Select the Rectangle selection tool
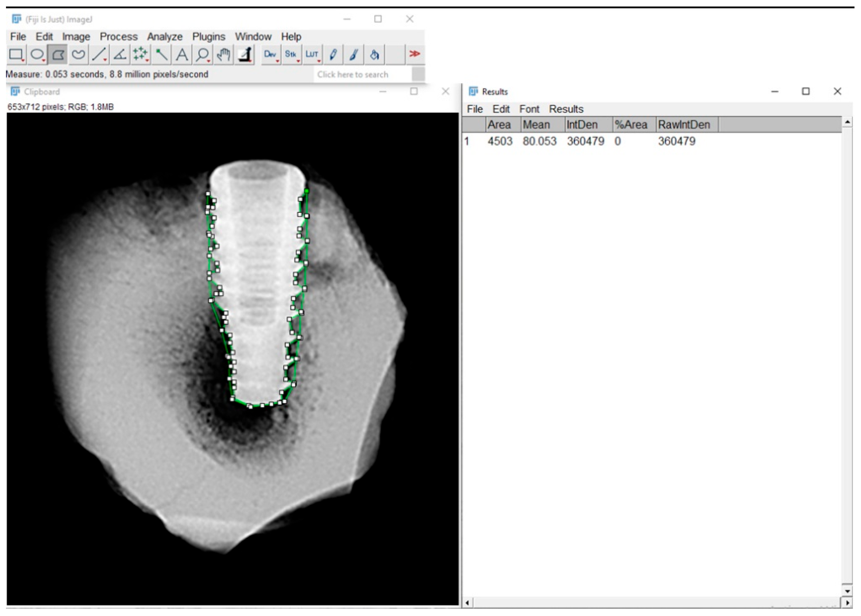 coord(16,55)
